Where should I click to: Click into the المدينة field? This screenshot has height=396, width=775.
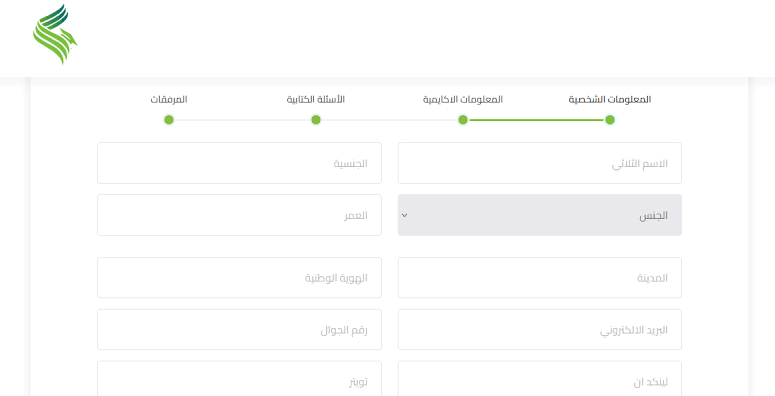[x=540, y=277]
